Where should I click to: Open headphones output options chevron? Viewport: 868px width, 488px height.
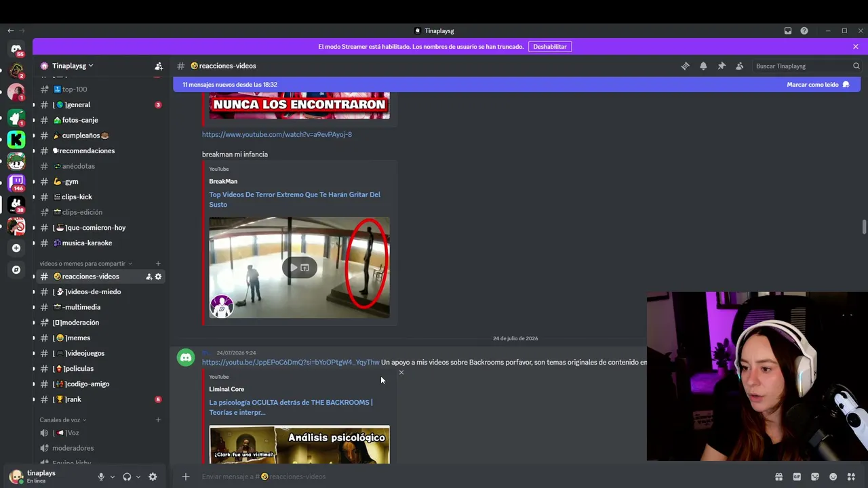(138, 476)
